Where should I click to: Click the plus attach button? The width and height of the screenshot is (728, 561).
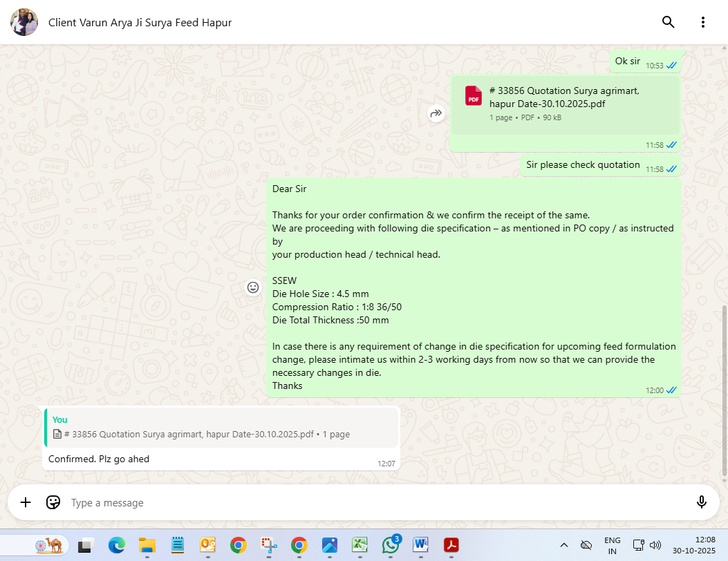26,502
